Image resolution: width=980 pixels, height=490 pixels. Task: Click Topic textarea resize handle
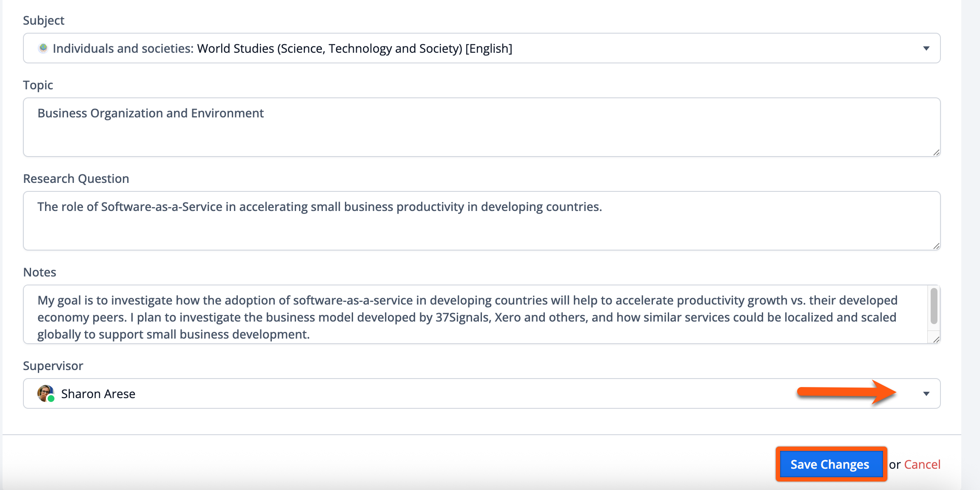936,153
